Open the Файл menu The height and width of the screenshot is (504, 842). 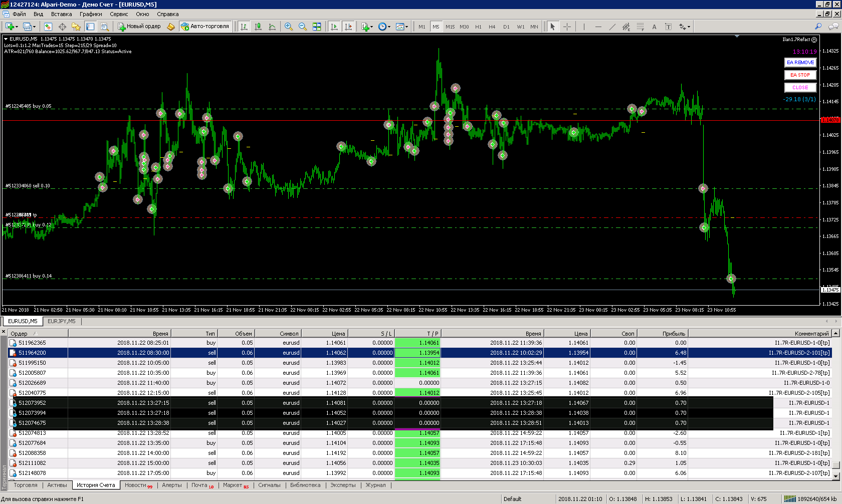[x=19, y=14]
